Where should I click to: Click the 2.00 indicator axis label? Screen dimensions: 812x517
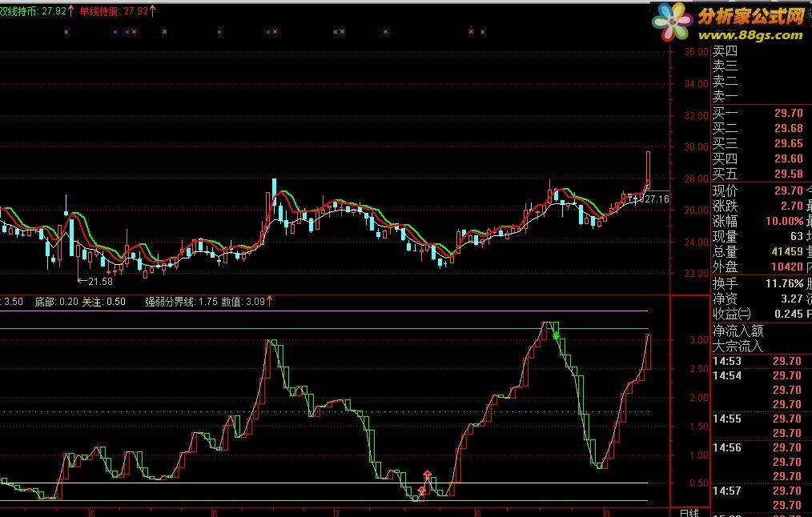pyautogui.click(x=699, y=398)
